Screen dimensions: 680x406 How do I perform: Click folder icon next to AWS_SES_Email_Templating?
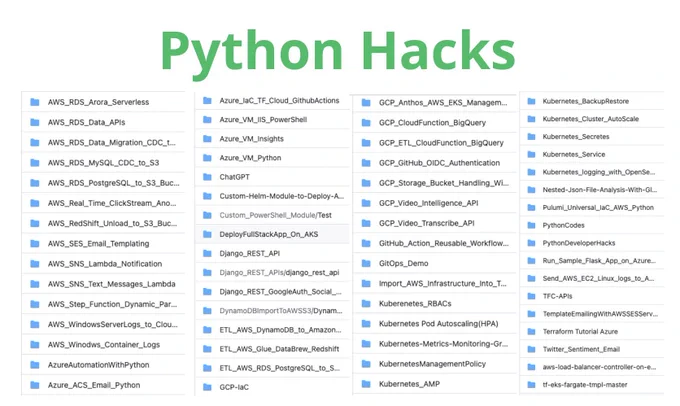[x=35, y=243]
